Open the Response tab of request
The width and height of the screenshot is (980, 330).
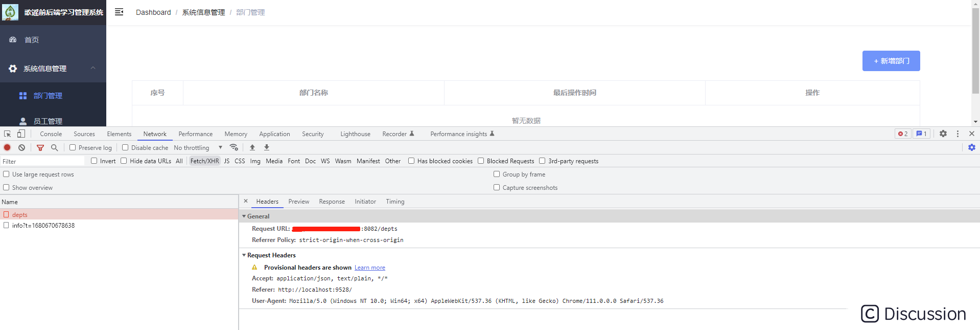point(332,202)
